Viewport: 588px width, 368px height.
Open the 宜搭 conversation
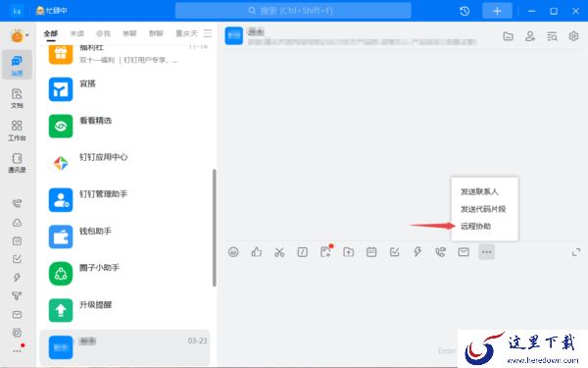[x=124, y=89]
